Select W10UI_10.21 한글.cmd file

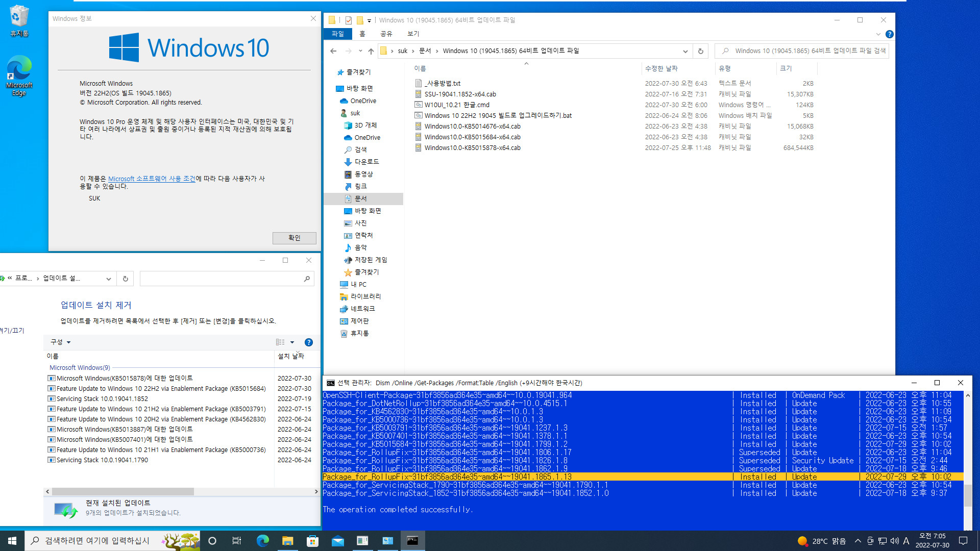pos(457,105)
